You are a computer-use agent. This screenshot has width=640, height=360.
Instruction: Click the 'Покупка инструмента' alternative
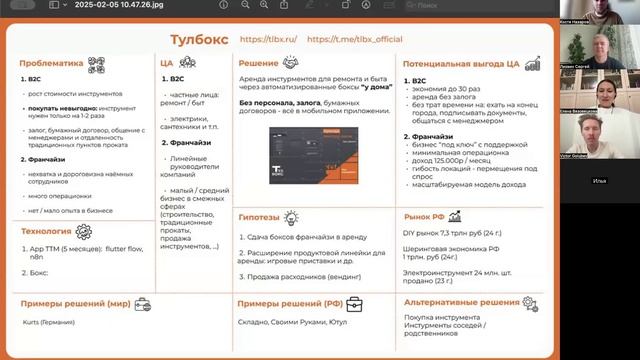coord(442,318)
